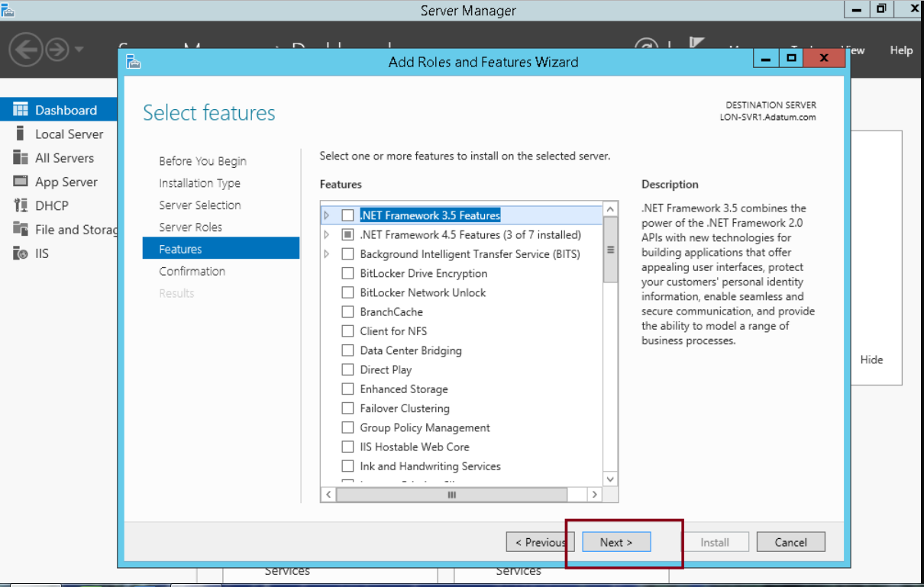Click the Cancel button
The width and height of the screenshot is (924, 587).
pyautogui.click(x=791, y=542)
